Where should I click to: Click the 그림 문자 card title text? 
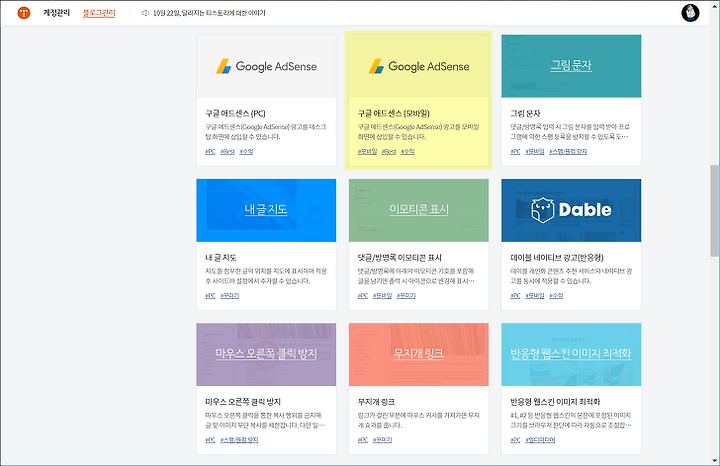point(525,113)
